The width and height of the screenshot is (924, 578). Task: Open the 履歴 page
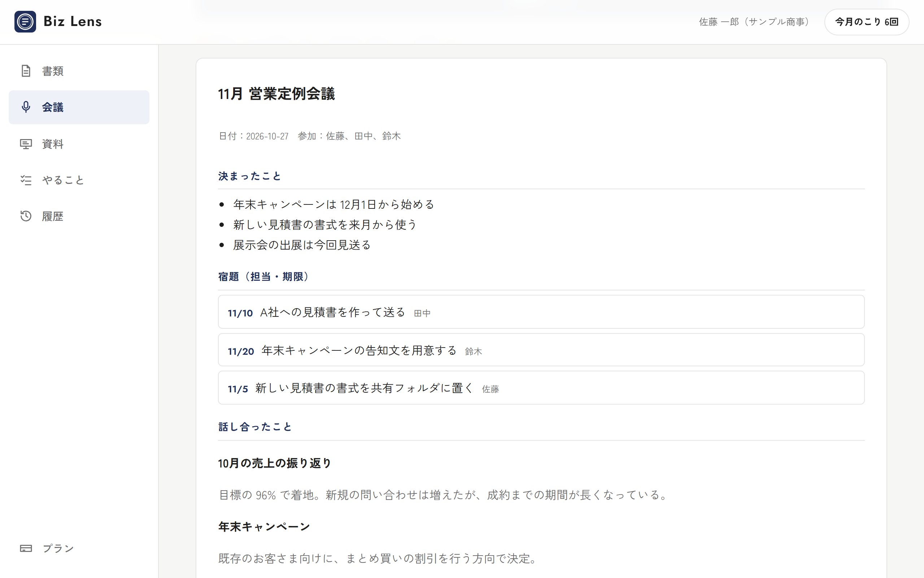[79, 216]
